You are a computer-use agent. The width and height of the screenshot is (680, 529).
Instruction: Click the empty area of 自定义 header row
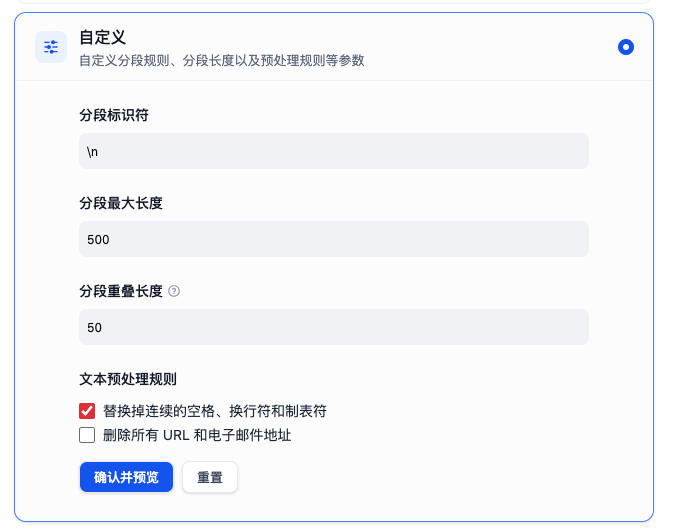[490, 47]
